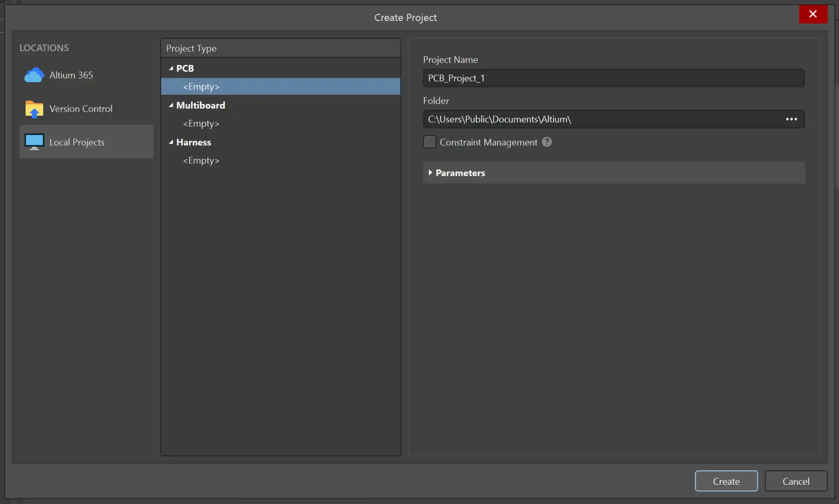Collapse the Harness tree group

pos(171,142)
